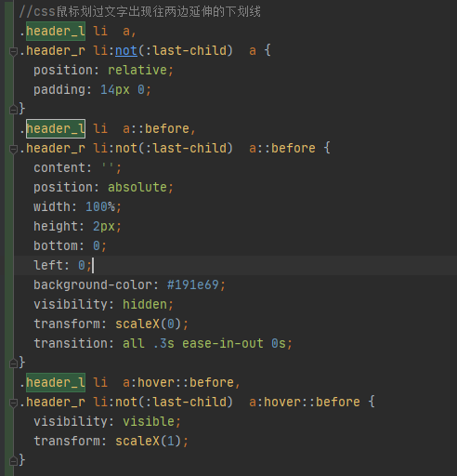Select highlighted "header_l" on the "a:hover::before," line

pos(56,382)
